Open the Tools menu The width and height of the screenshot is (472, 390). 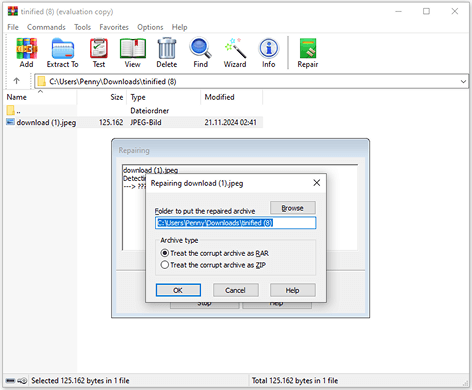coord(83,27)
